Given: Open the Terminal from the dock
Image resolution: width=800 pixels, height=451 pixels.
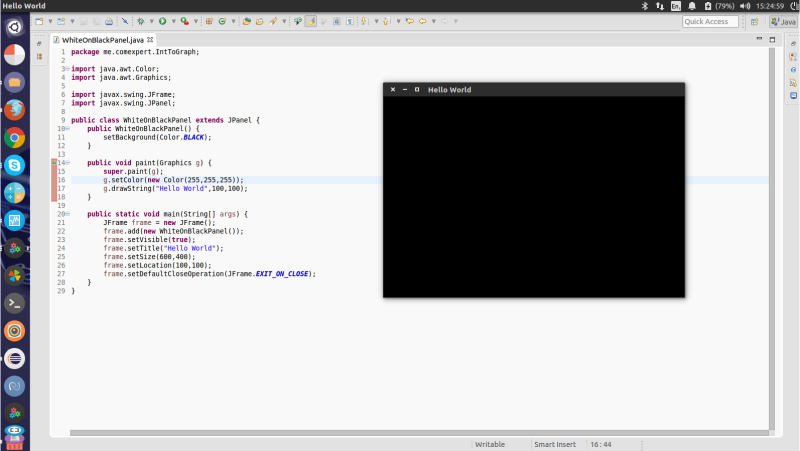Looking at the screenshot, I should click(x=14, y=304).
